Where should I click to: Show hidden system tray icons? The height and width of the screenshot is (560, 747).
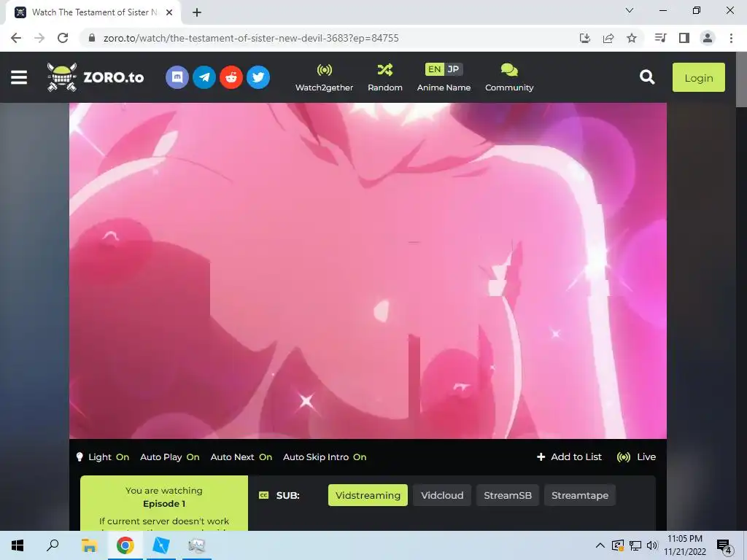click(x=600, y=545)
